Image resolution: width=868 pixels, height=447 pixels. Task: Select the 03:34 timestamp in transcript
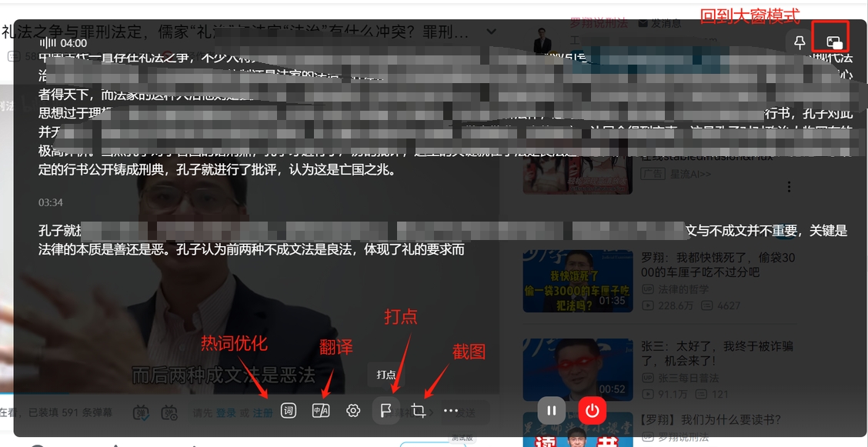50,202
